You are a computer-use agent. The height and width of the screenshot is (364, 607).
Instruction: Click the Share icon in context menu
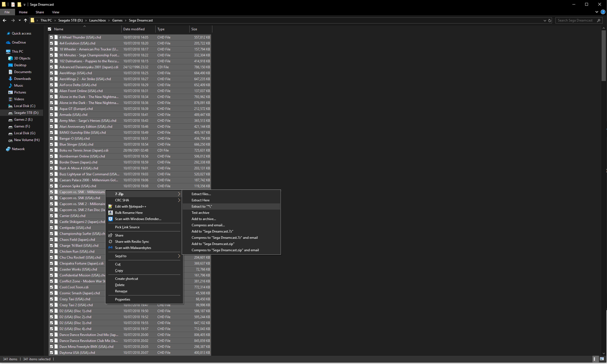[110, 235]
